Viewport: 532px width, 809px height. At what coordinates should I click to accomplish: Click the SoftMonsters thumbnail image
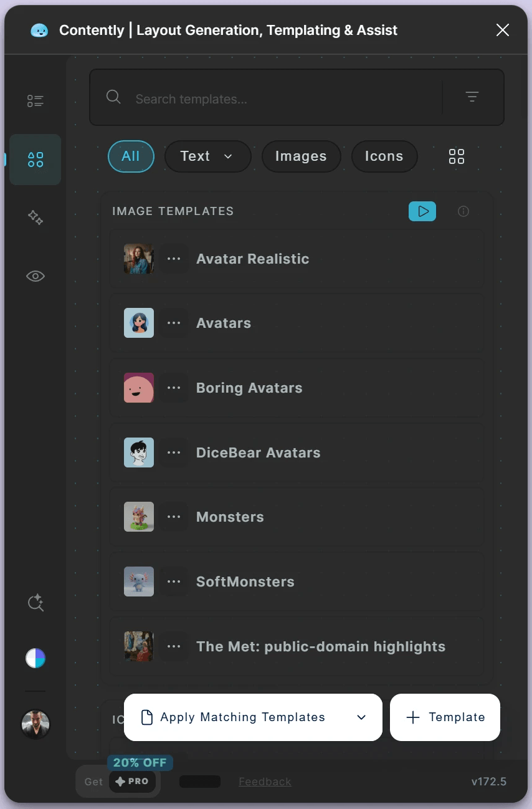pyautogui.click(x=139, y=582)
